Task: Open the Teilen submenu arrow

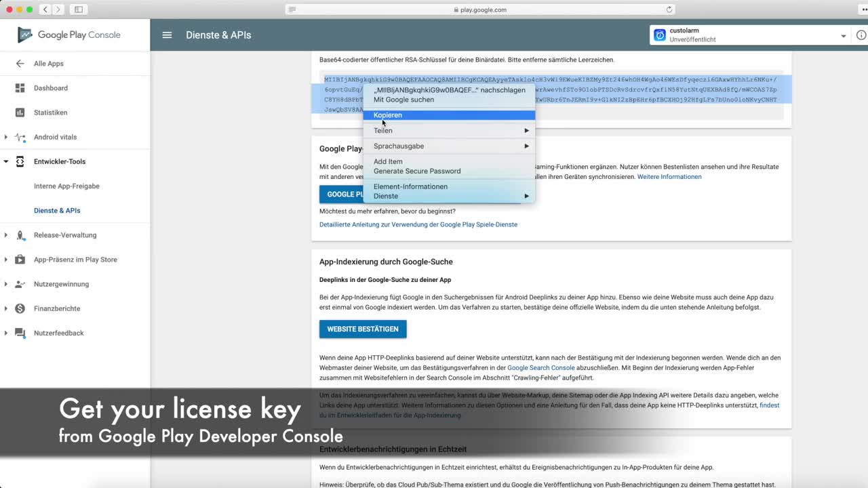Action: pyautogui.click(x=526, y=130)
